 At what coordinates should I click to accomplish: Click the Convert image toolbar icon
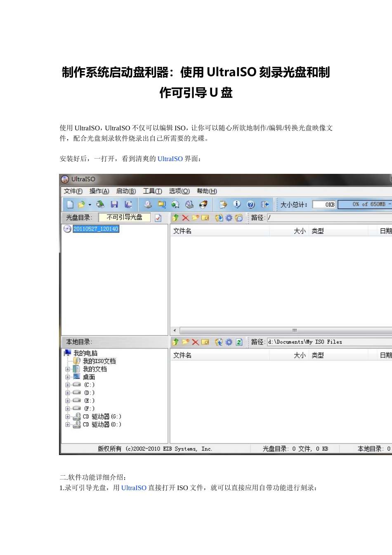pos(175,204)
